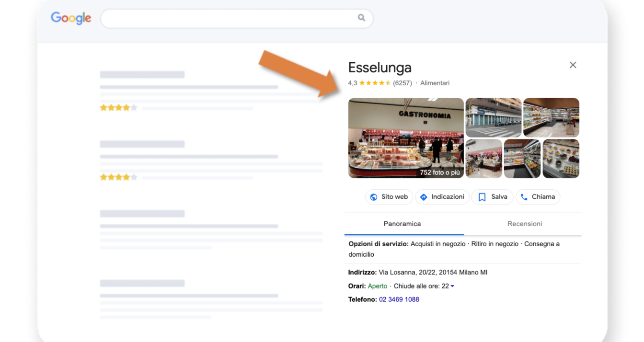Click the 4,3 star rating
Viewport: 644px width, 342px height.
point(369,83)
